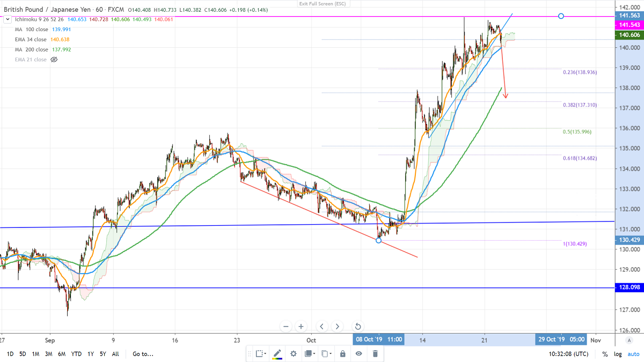Click the 140.606 green current price label
Screen dimensions: 644x362
tap(629, 35)
